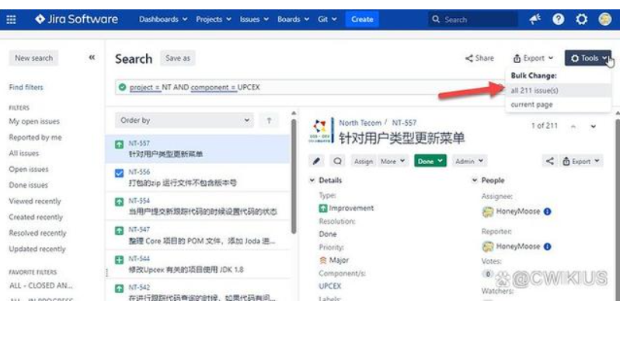Click the Share button above the query
The image size is (644, 360).
pyautogui.click(x=479, y=58)
